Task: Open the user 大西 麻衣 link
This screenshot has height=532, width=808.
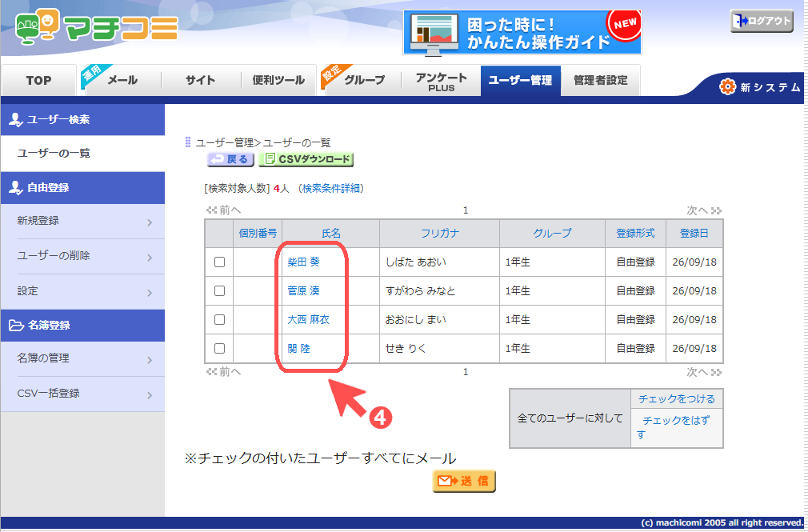Action: [308, 320]
